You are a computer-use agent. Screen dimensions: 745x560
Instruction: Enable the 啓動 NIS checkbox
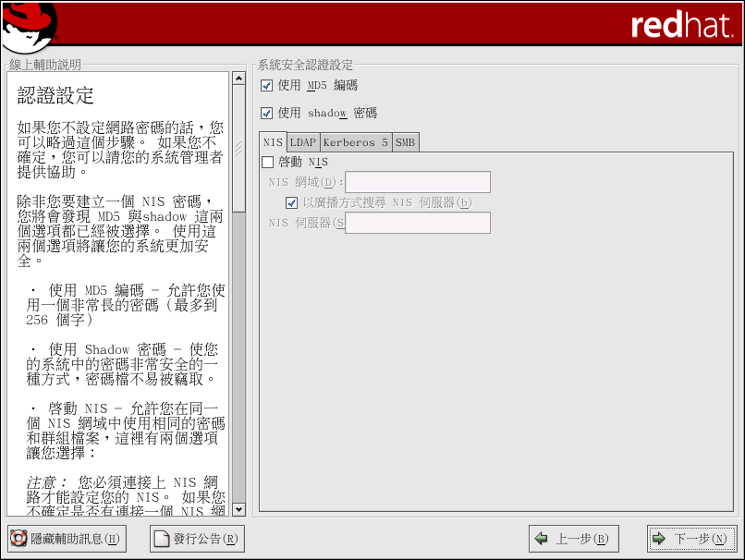pyautogui.click(x=268, y=163)
